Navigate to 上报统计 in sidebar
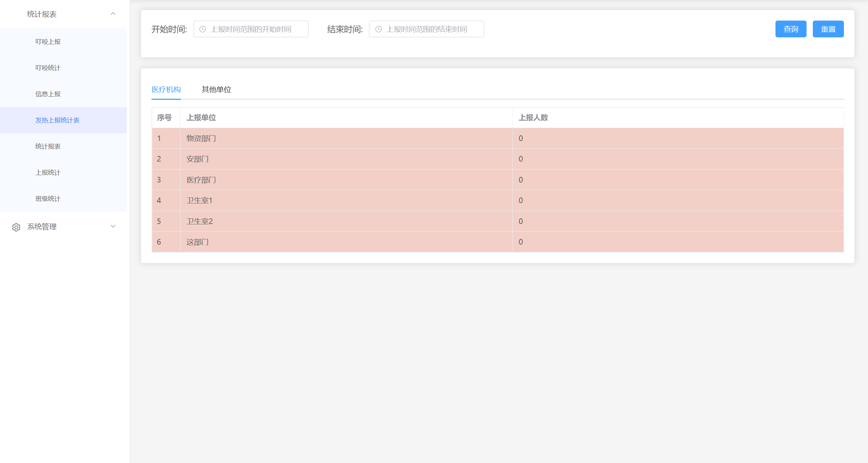 [x=63, y=173]
